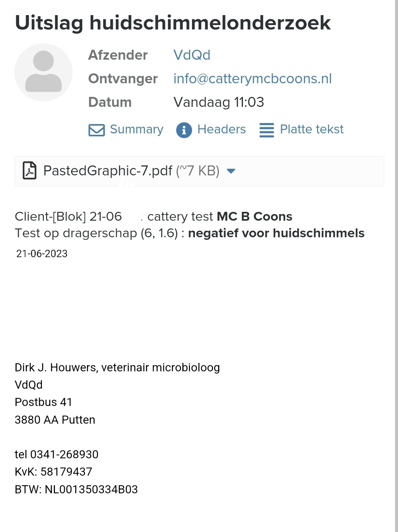The height and width of the screenshot is (532, 398).
Task: Show the message Headers
Action: coord(221,129)
